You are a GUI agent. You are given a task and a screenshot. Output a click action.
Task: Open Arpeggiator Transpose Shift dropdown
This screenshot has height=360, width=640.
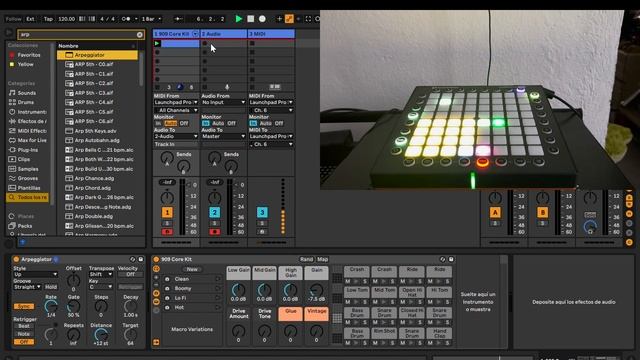pyautogui.click(x=101, y=274)
